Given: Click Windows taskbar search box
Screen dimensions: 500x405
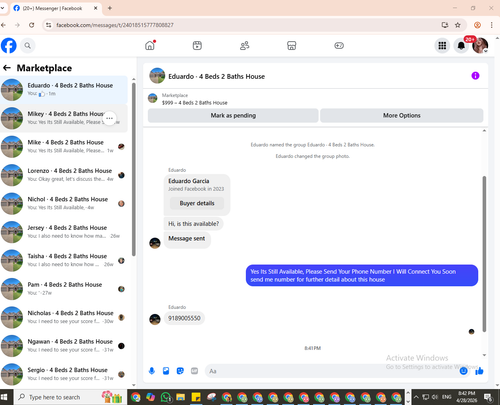Looking at the screenshot, I should click(70, 397).
